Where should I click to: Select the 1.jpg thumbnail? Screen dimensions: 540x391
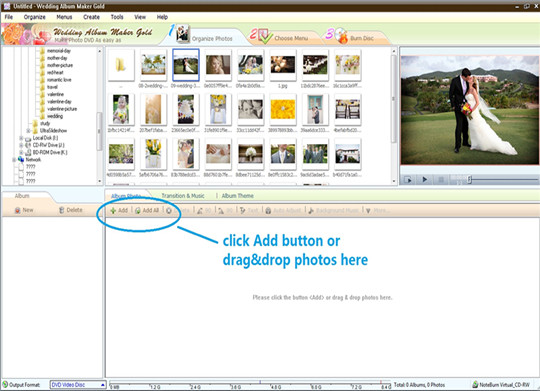point(283,65)
